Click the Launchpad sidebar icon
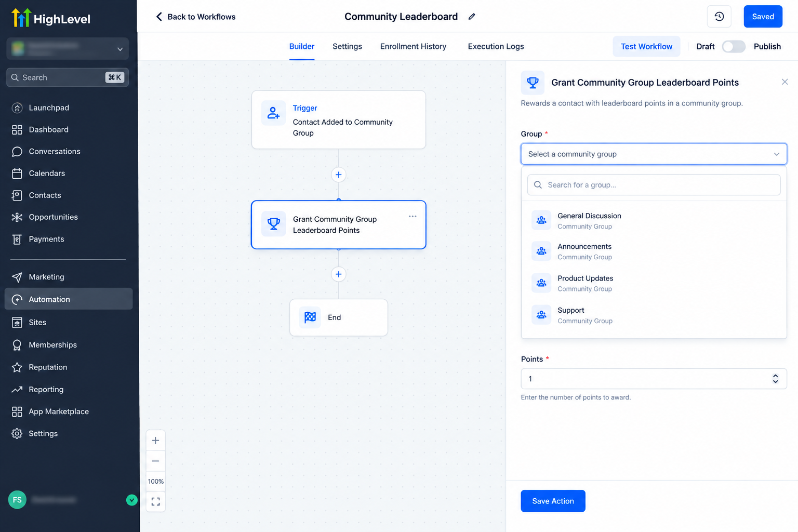The height and width of the screenshot is (532, 798). coord(17,108)
